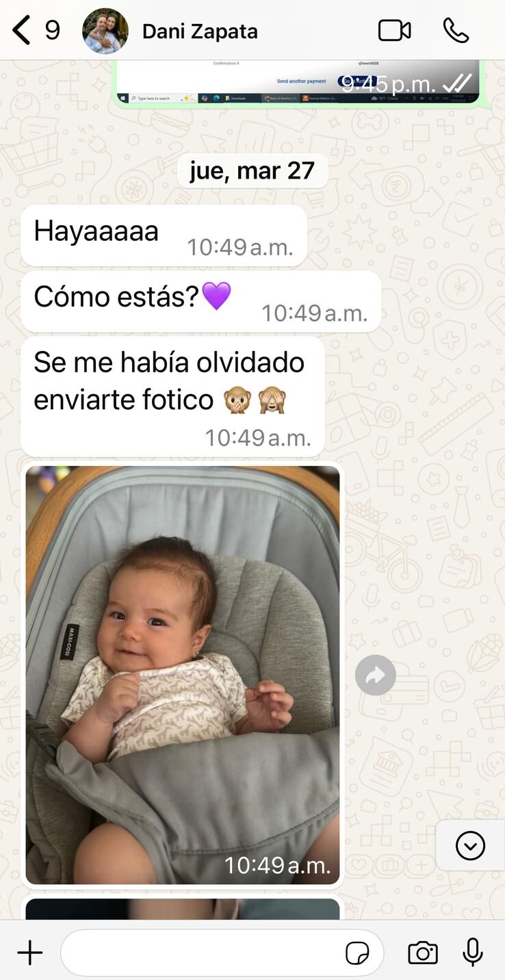This screenshot has height=980, width=505.
Task: Open the attachment plus menu
Action: coord(29,952)
